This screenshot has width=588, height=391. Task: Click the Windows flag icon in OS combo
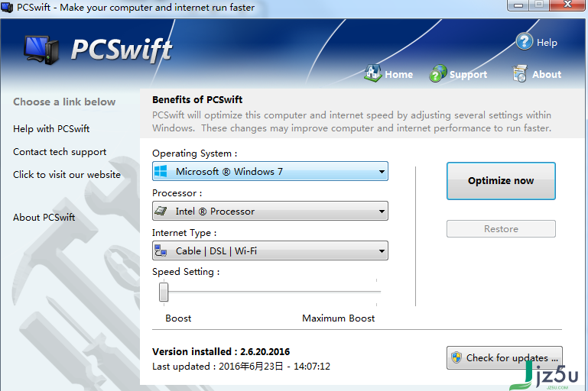pyautogui.click(x=161, y=172)
